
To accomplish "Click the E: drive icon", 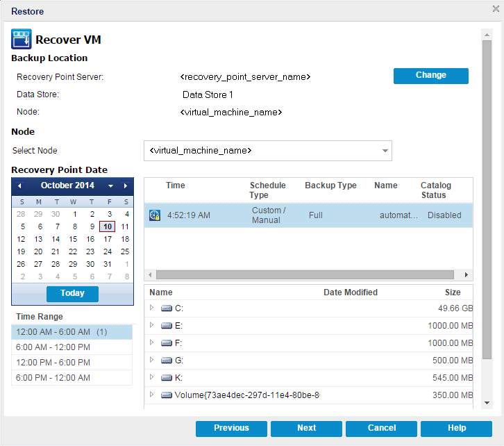I will tap(166, 326).
